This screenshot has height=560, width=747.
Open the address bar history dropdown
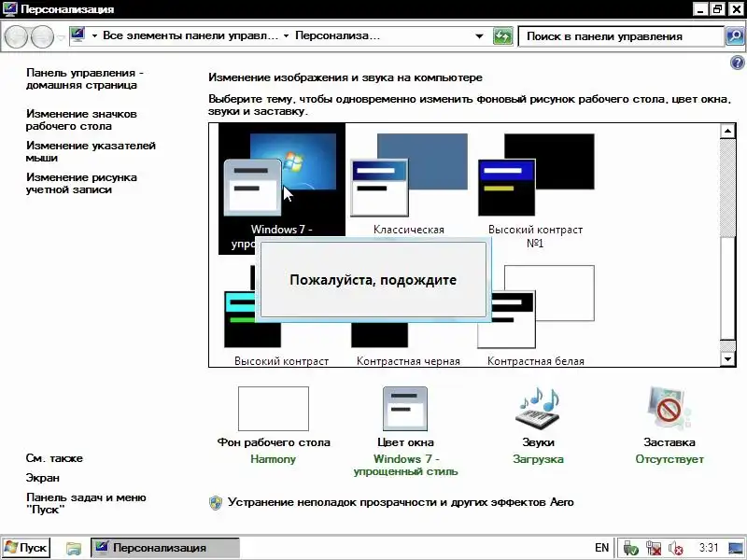479,36
